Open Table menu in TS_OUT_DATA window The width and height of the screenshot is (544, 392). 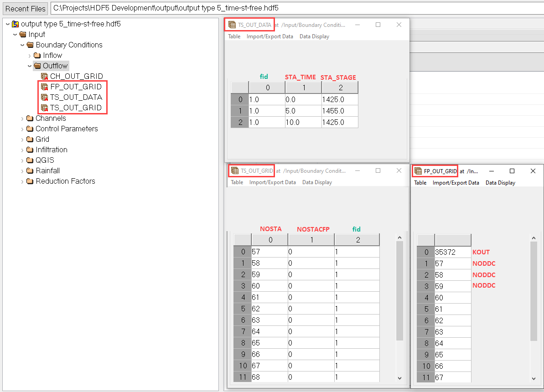[234, 36]
